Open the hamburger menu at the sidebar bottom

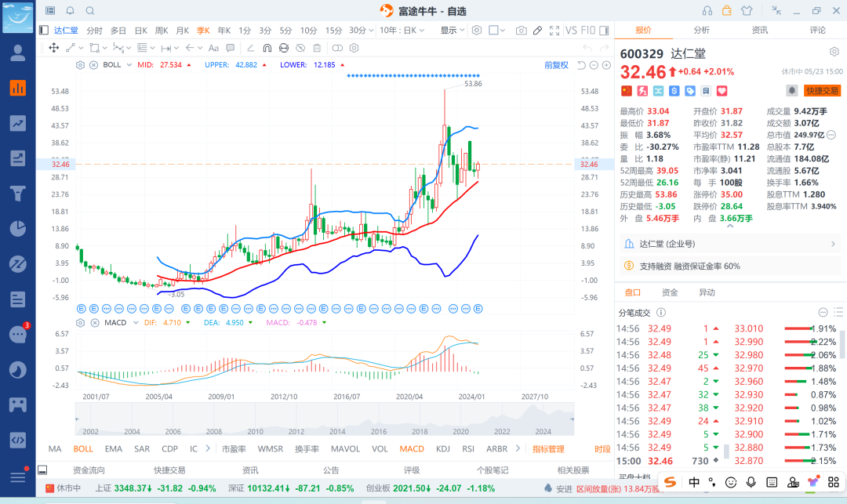pyautogui.click(x=18, y=477)
